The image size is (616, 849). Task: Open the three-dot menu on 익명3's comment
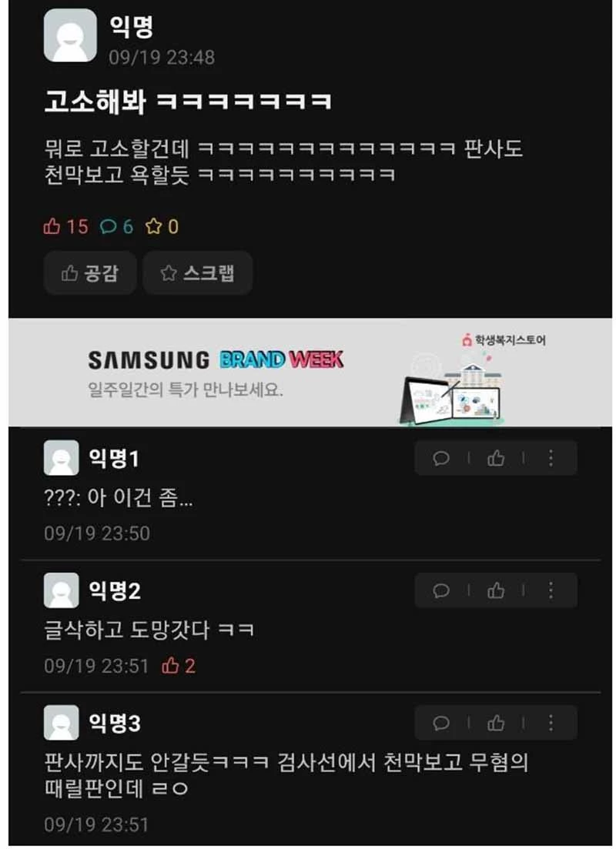click(x=551, y=723)
